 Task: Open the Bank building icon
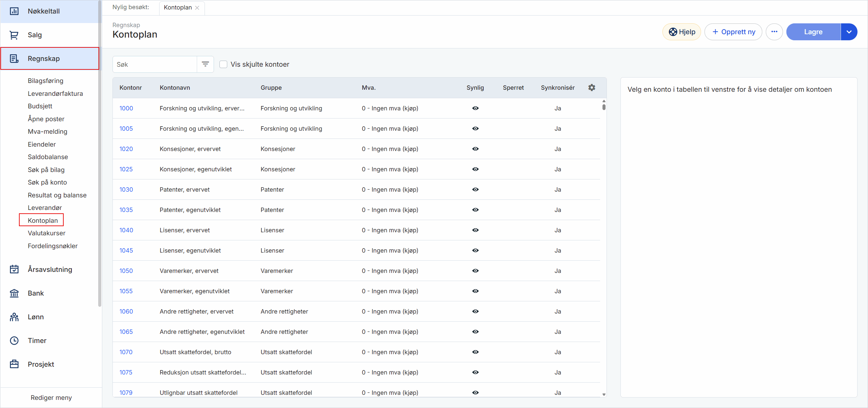[x=14, y=293]
